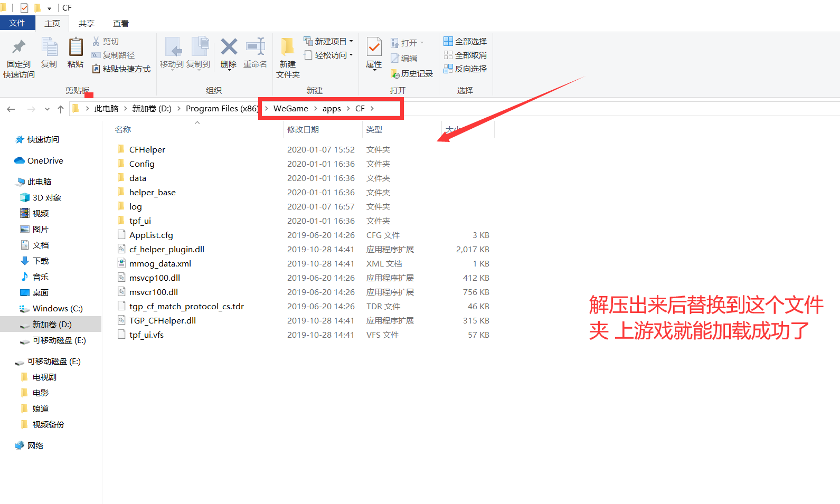Expand chevron after CF in path
Image resolution: width=840 pixels, height=504 pixels.
372,109
